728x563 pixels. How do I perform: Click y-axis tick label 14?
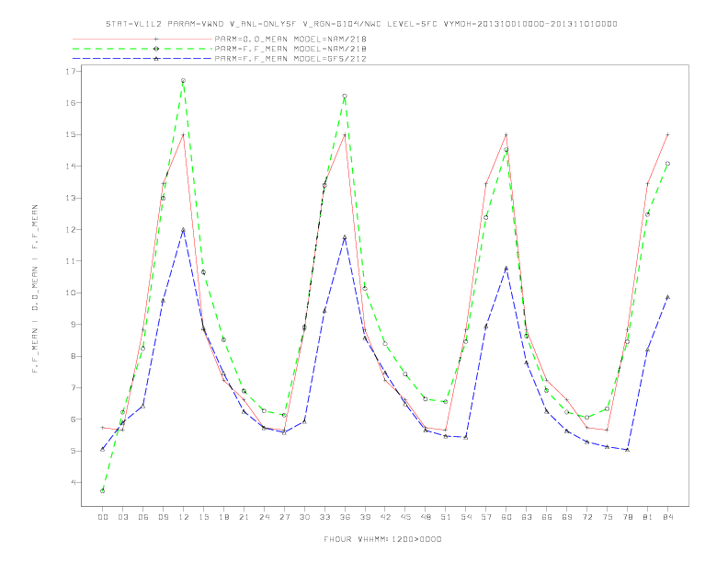[71, 167]
